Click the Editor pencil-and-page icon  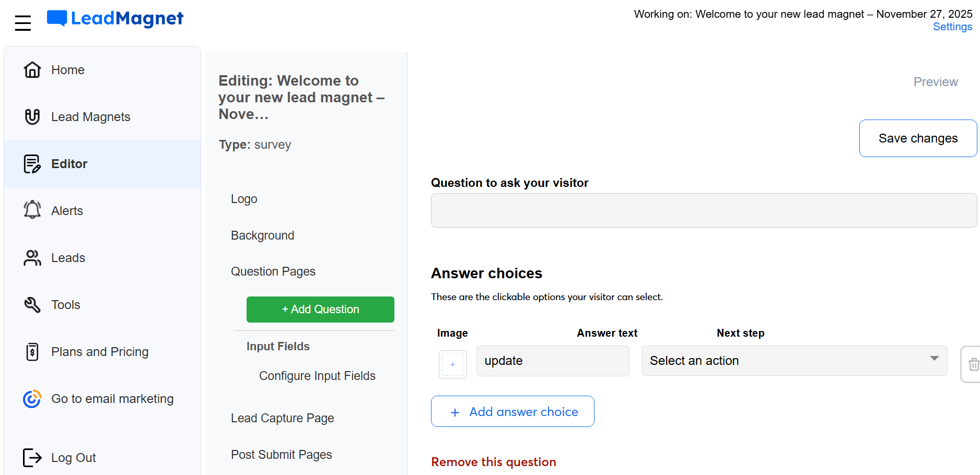[32, 163]
